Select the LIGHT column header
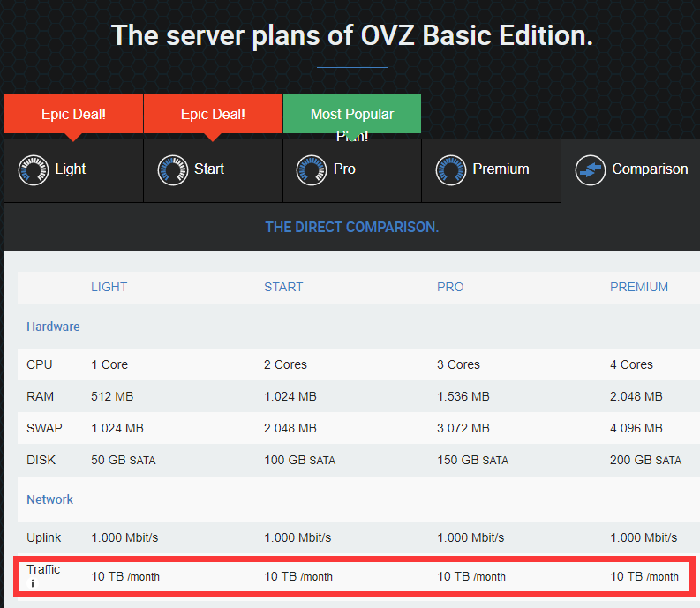This screenshot has height=608, width=700. coord(109,287)
